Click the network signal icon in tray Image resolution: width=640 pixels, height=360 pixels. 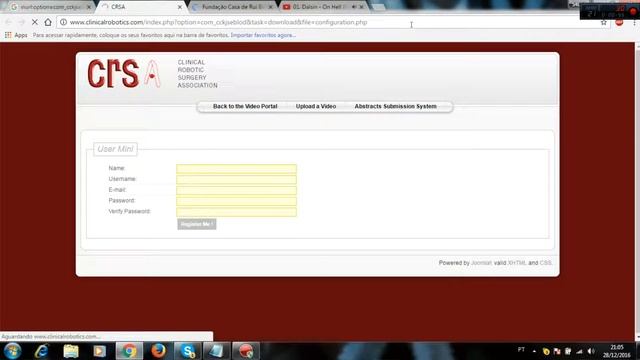point(580,351)
